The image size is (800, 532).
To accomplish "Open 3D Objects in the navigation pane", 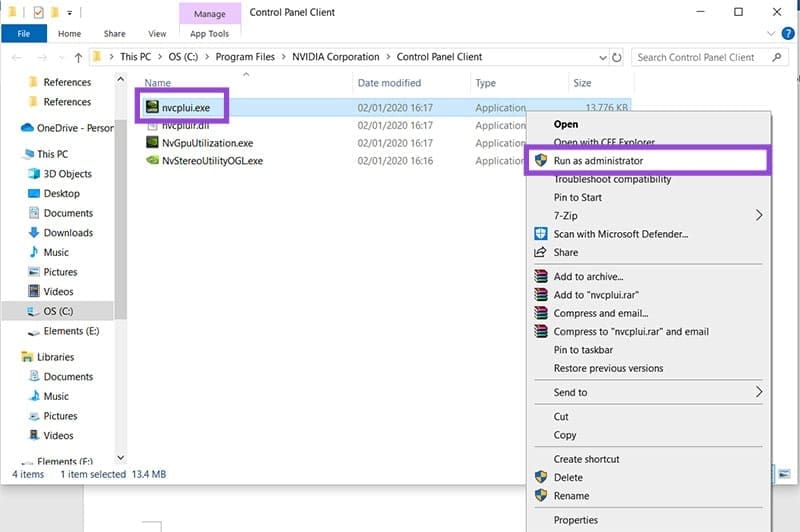I will click(60, 174).
